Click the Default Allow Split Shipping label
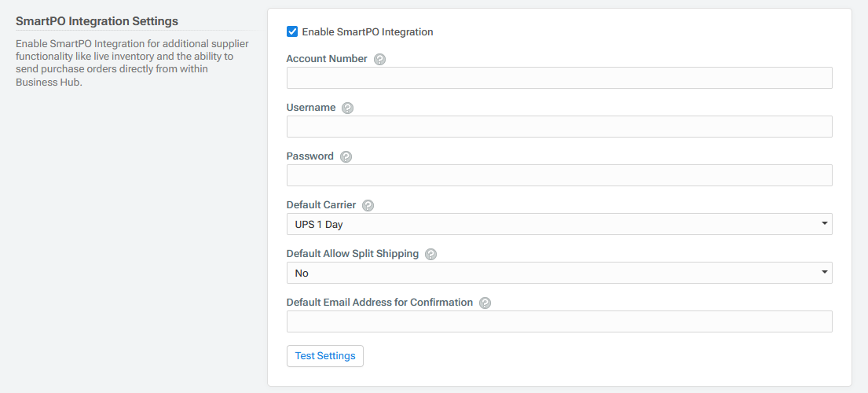The height and width of the screenshot is (393, 868). [x=353, y=254]
